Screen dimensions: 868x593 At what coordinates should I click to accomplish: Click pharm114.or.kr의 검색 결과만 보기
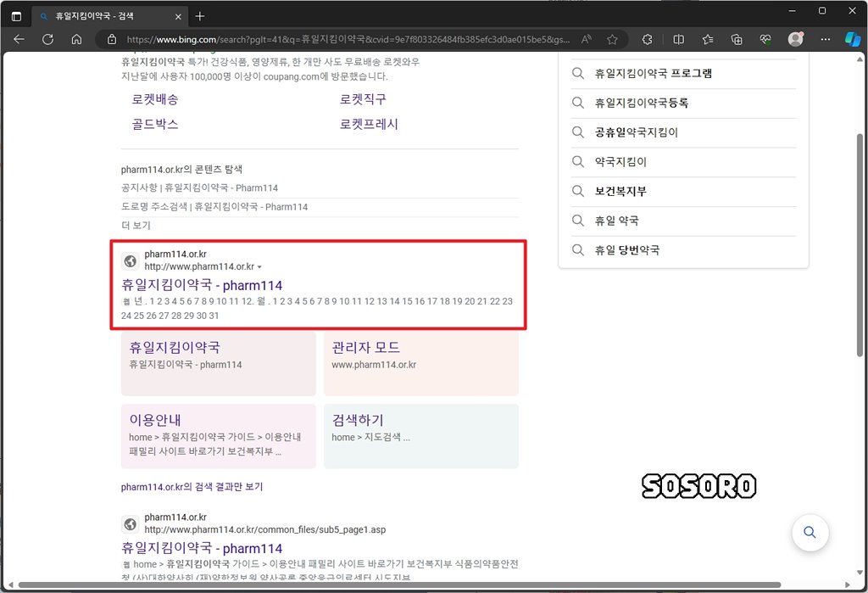pyautogui.click(x=192, y=487)
